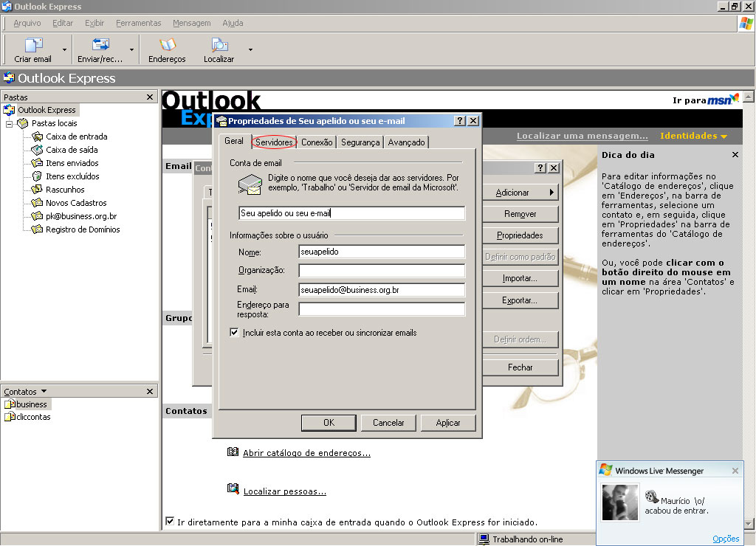
Task: Switch to the Conexão tab
Action: (x=317, y=142)
